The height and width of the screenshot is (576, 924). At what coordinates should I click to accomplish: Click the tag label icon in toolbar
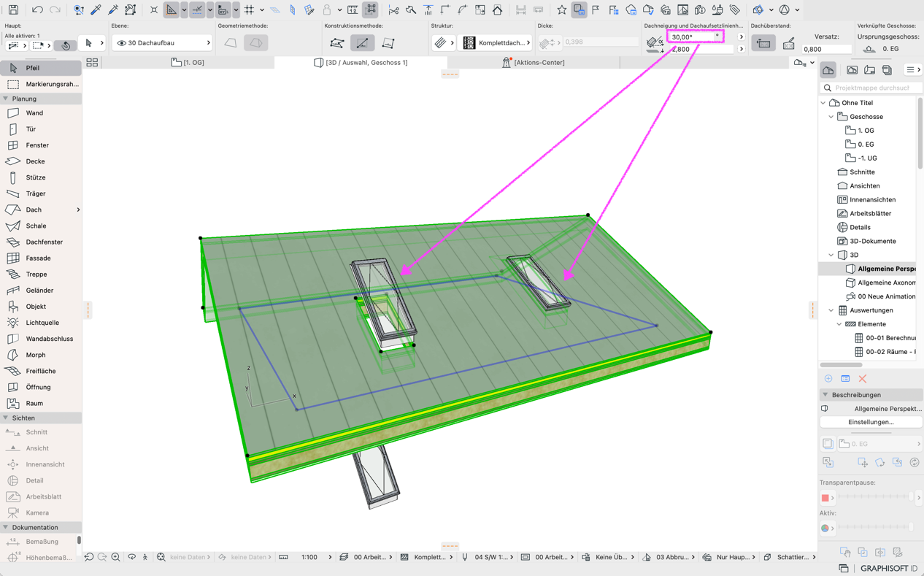[x=735, y=10]
